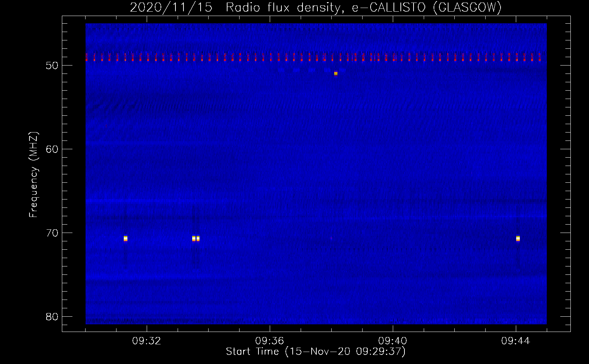Viewport: 589px width, 364px height.
Task: Click the 80 frequency tick label
Action: click(52, 317)
